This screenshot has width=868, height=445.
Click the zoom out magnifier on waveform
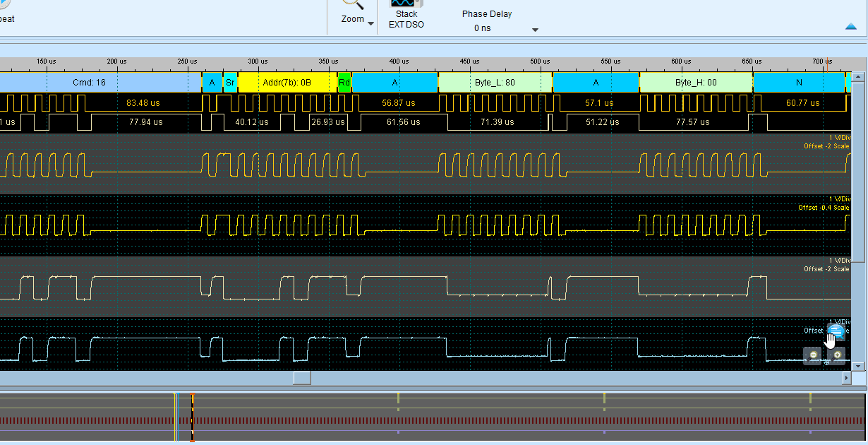[813, 355]
